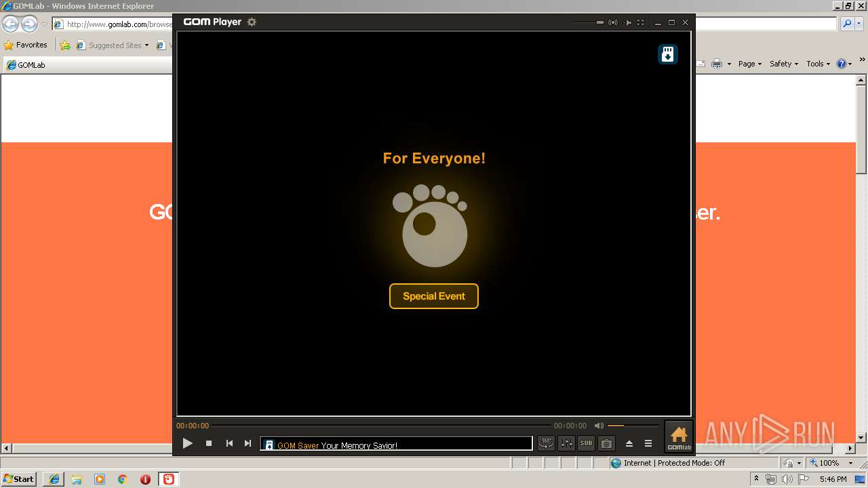
Task: Toggle the SUB subtitle button
Action: pyautogui.click(x=586, y=443)
